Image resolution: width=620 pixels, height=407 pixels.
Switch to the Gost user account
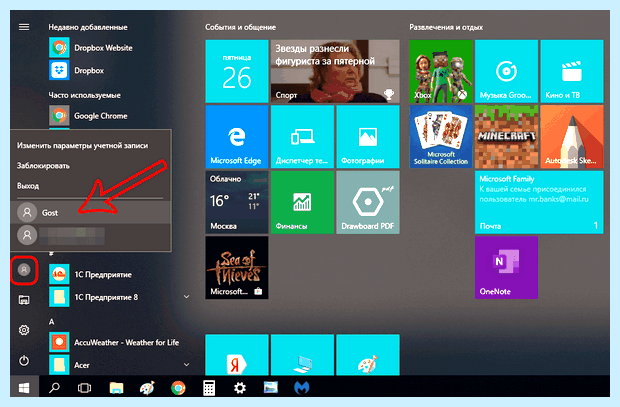(91, 212)
